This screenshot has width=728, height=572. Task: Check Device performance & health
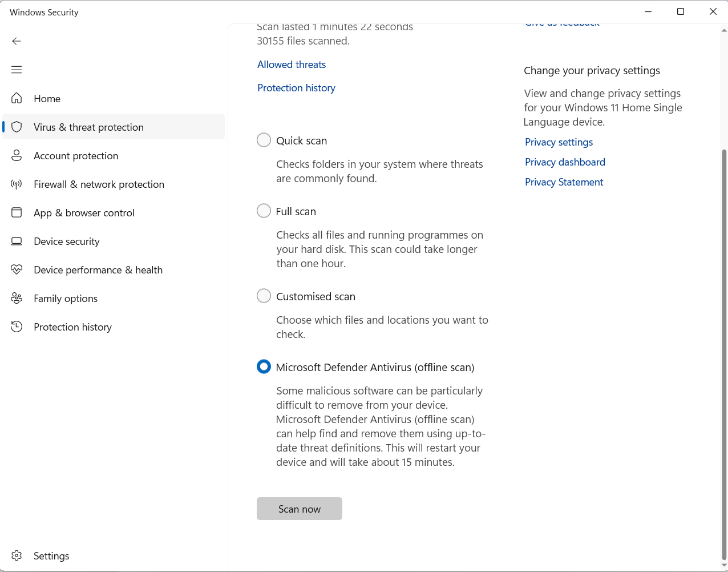click(x=98, y=269)
